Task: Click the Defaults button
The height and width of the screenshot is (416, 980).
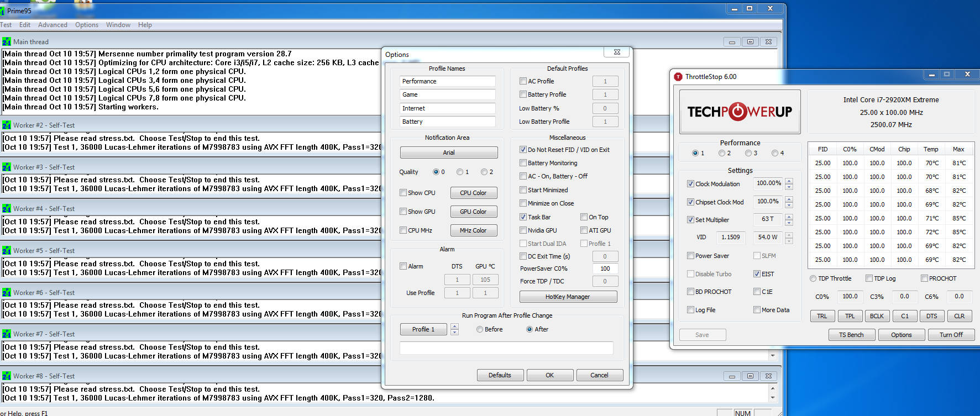Action: coord(500,375)
